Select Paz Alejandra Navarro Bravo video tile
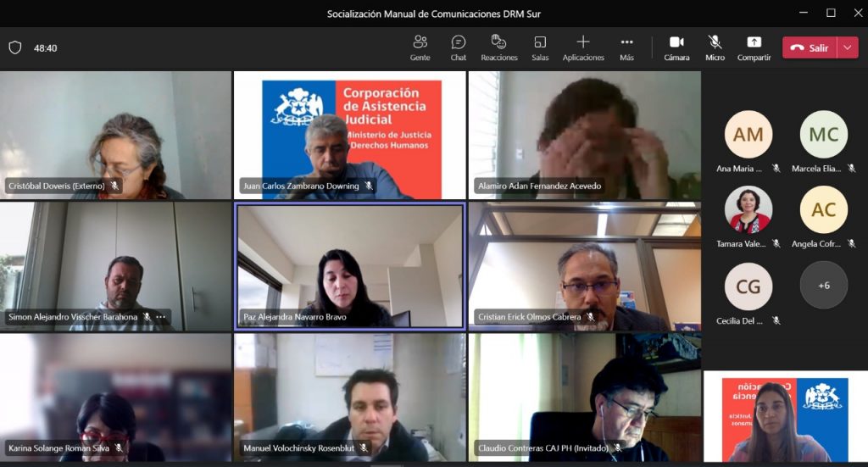 point(350,266)
